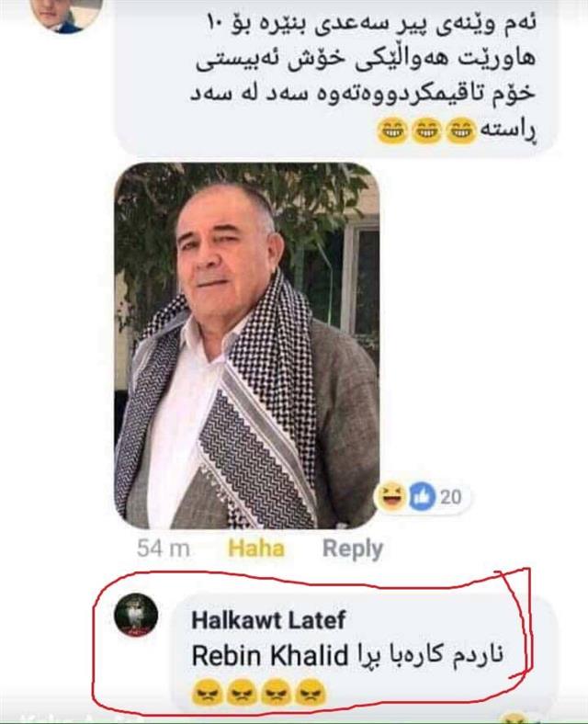This screenshot has width=588, height=724.
Task: Click the rightmost angry emoji in Halkawt's reply
Action: coord(311,692)
